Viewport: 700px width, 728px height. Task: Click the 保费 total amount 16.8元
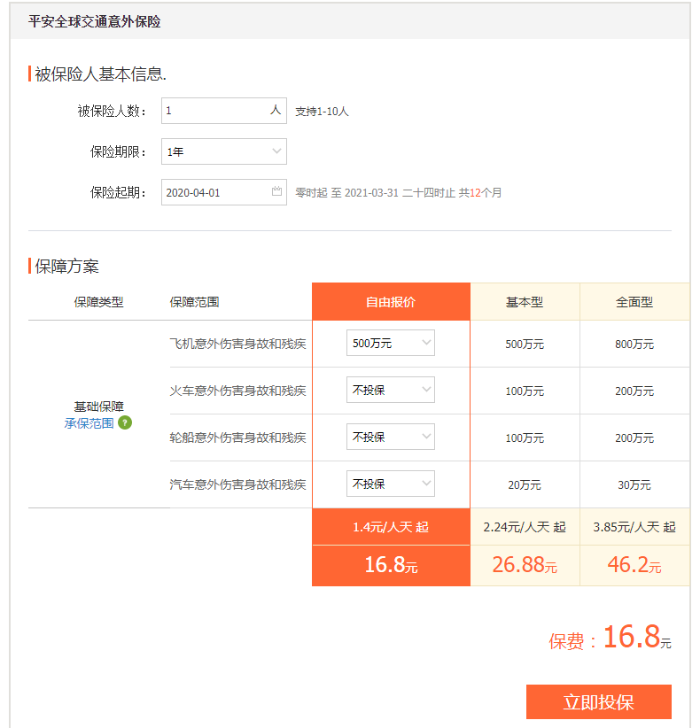coord(637,637)
